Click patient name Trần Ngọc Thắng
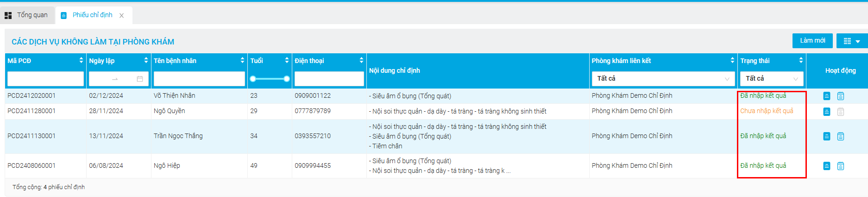868x197 pixels. [178, 136]
